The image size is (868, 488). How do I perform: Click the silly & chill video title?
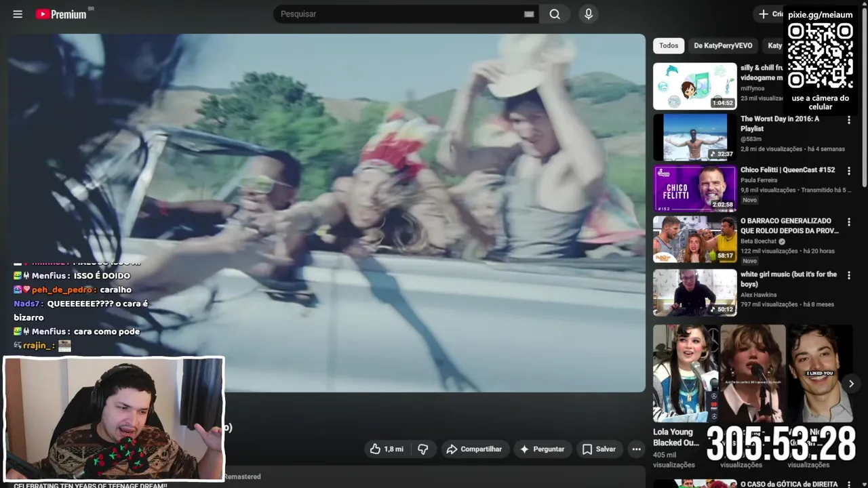tap(762, 73)
